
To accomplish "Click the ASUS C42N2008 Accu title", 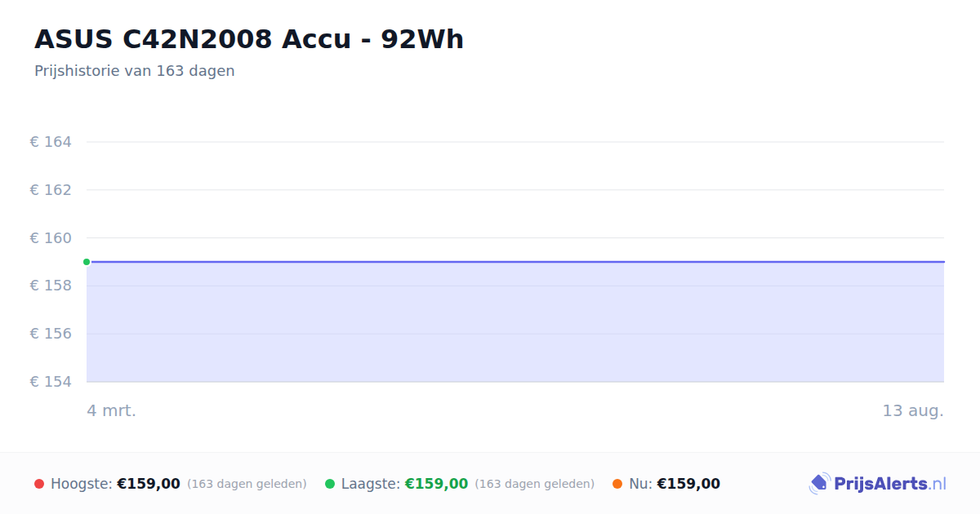I will [249, 39].
